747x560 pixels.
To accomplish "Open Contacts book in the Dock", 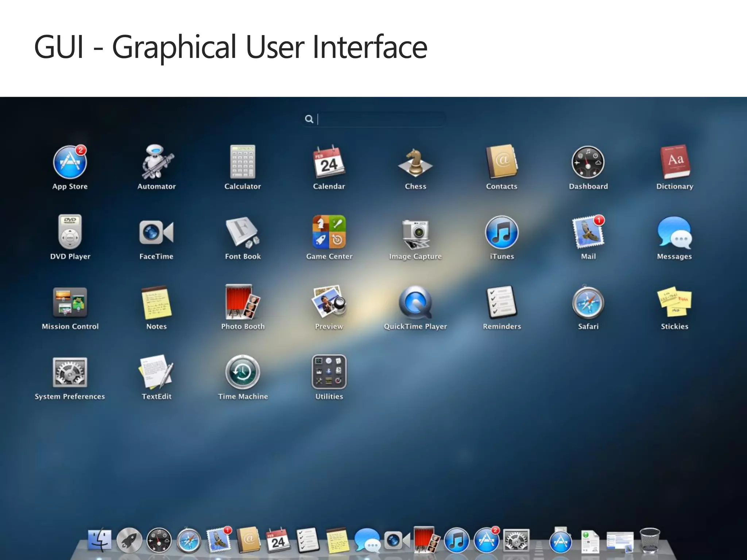I will [248, 540].
